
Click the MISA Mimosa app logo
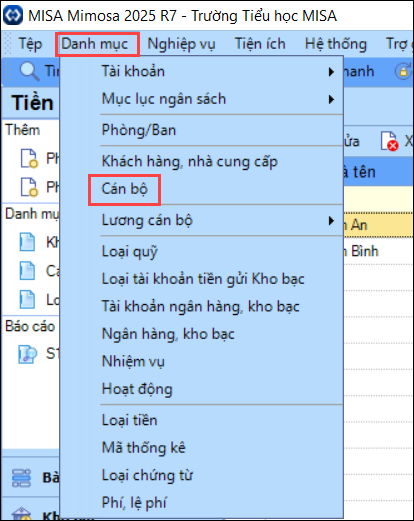(12, 15)
